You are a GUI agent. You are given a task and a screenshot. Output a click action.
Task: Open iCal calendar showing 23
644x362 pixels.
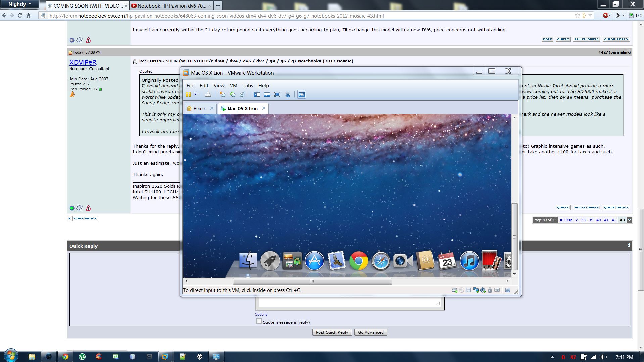coord(447,261)
